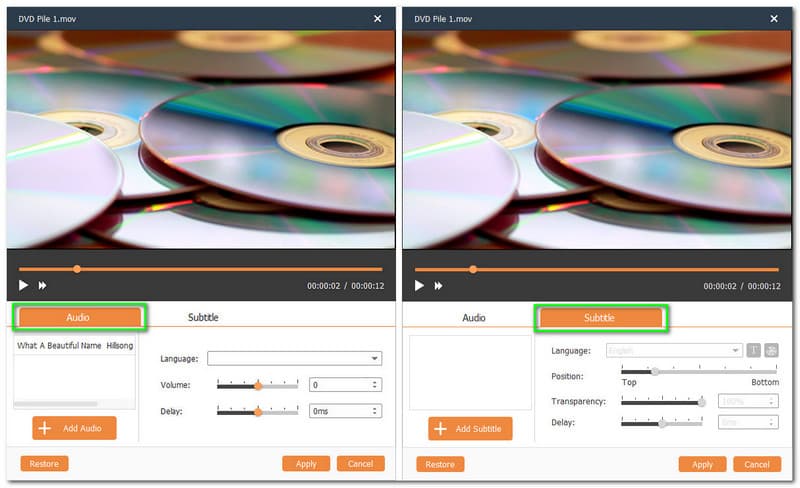Open subtitle font settings T icon
This screenshot has height=488, width=800.
click(x=754, y=351)
